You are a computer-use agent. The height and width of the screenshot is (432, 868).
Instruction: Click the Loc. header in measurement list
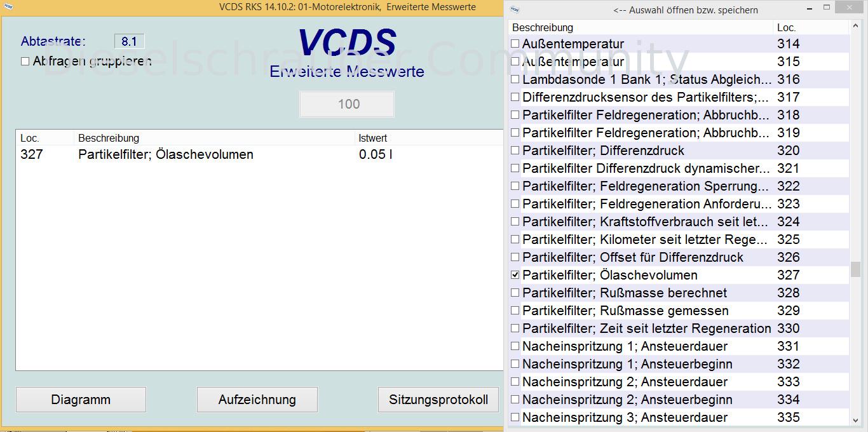tap(30, 138)
